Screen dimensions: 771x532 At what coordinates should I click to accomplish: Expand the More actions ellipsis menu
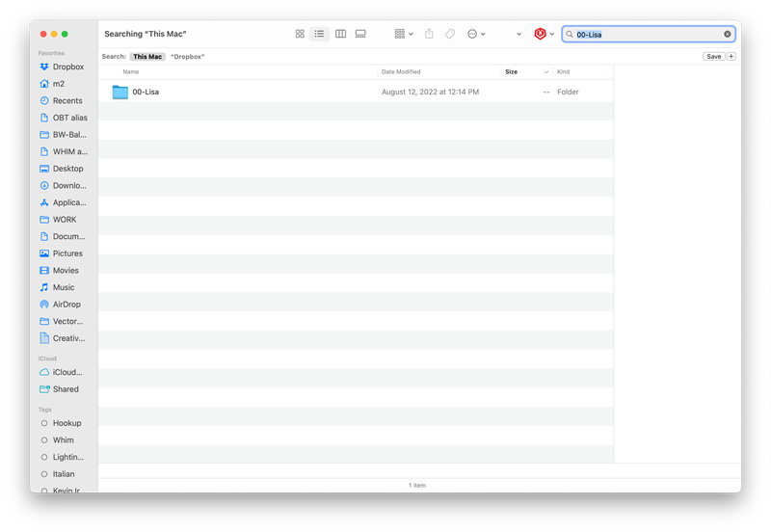click(x=476, y=34)
